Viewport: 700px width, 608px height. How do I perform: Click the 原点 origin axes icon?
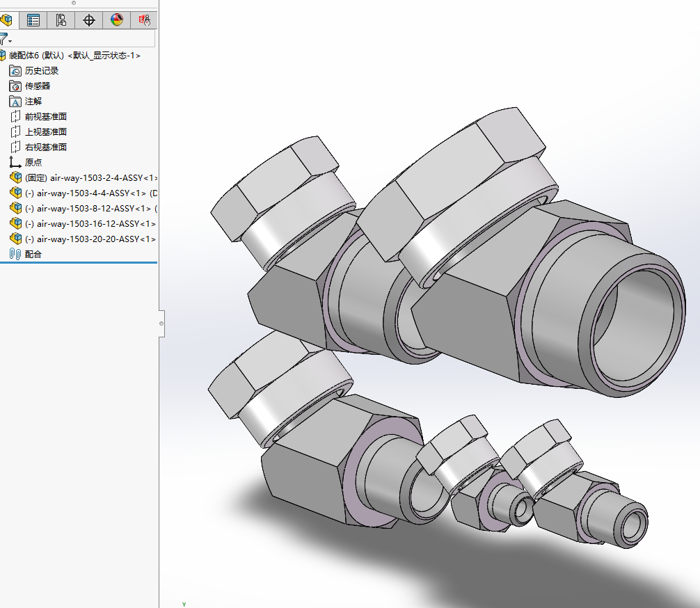15,162
